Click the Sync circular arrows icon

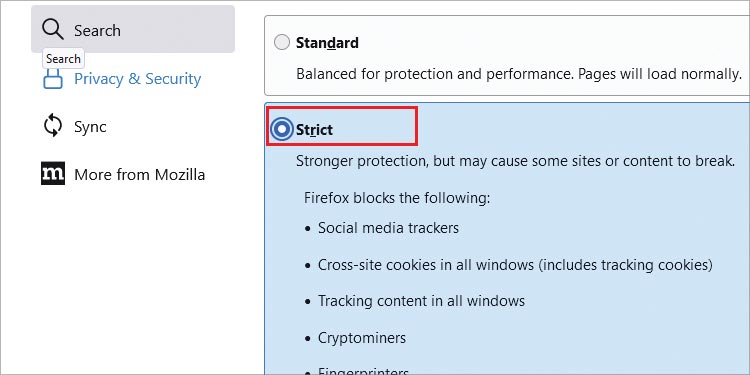pyautogui.click(x=53, y=127)
